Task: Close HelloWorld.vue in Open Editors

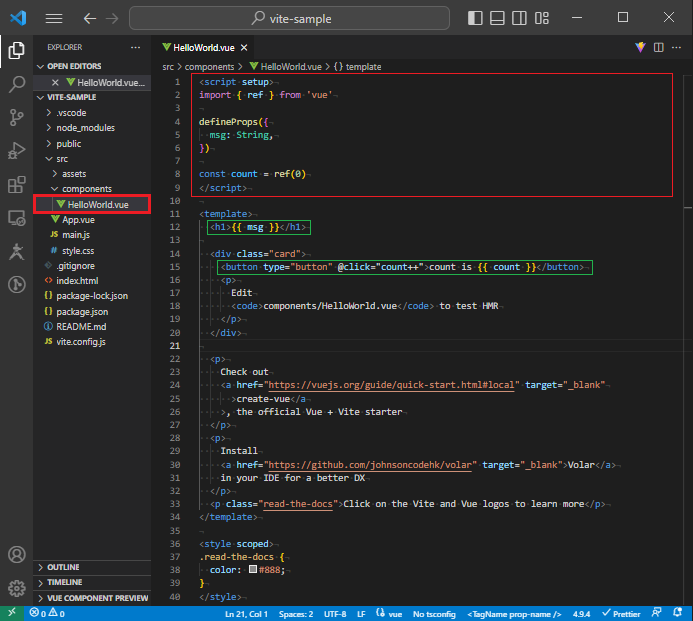Action: pyautogui.click(x=55, y=83)
